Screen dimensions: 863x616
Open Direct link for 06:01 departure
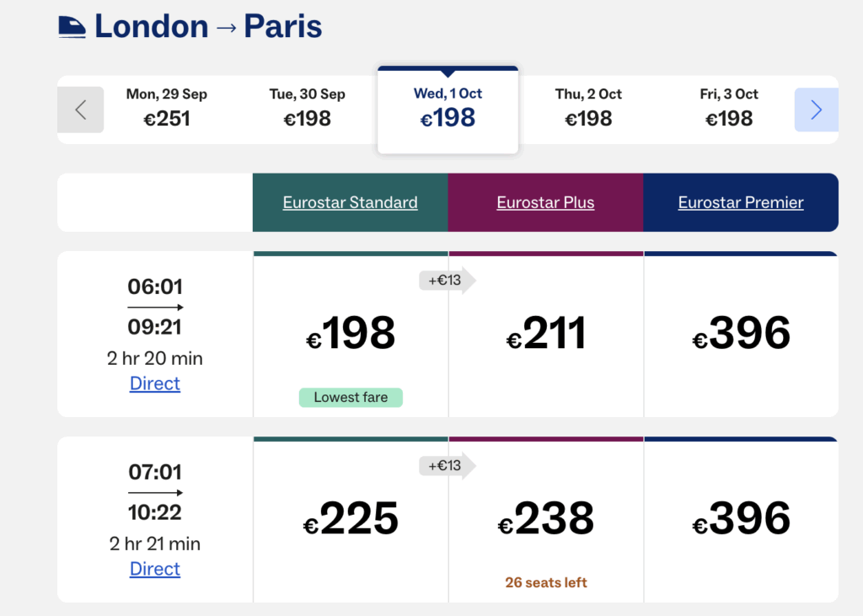(x=155, y=384)
